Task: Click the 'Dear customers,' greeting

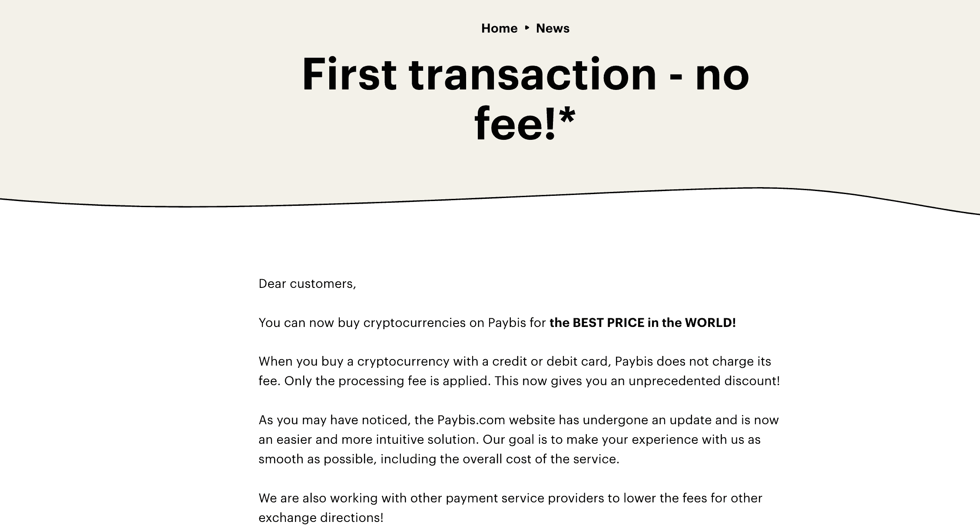Action: point(307,284)
